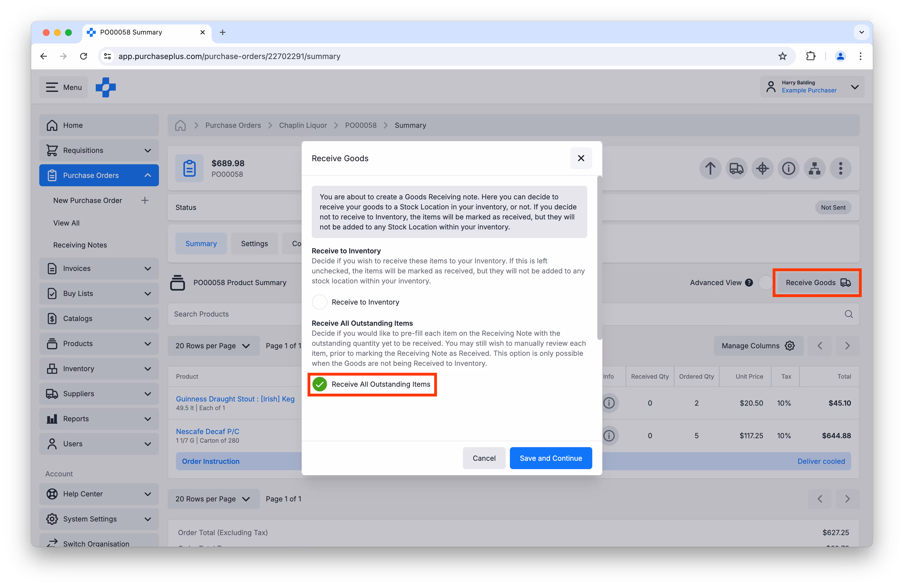Open the Nescafe Decaf P/C product link
This screenshot has width=904, height=588.
207,432
